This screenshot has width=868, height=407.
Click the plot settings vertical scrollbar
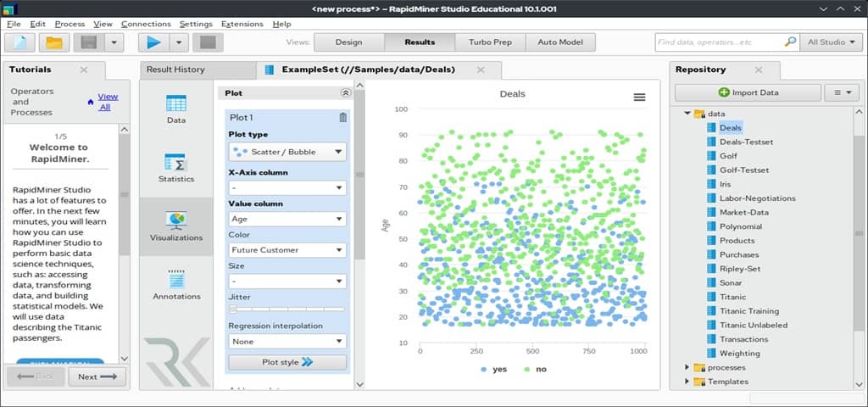coord(359,175)
